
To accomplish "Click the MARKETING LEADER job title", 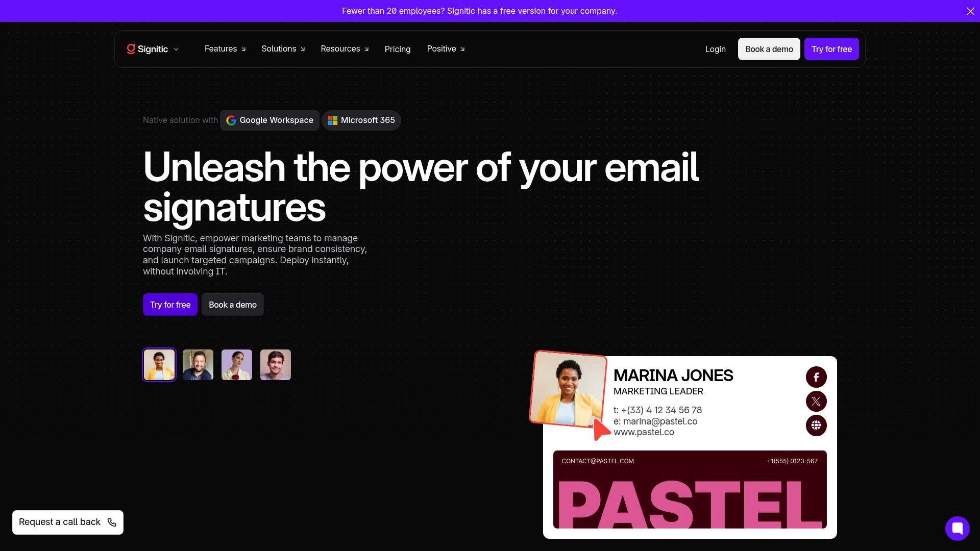I will tap(658, 391).
